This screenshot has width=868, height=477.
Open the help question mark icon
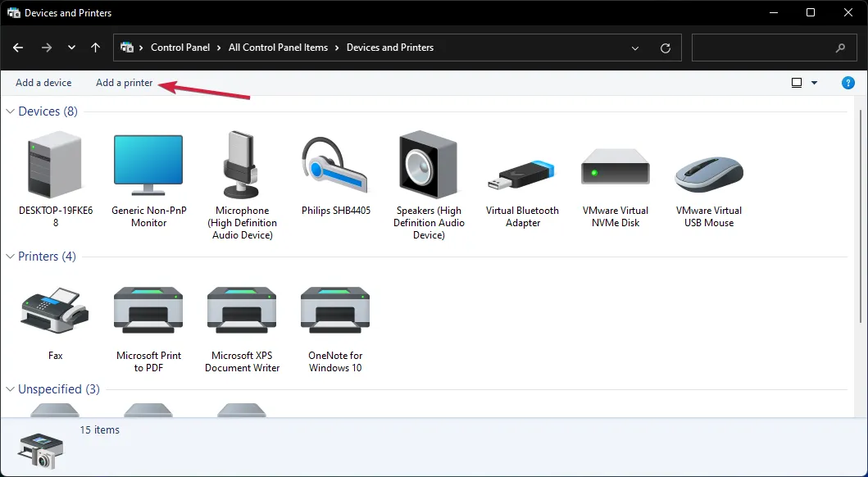[848, 83]
